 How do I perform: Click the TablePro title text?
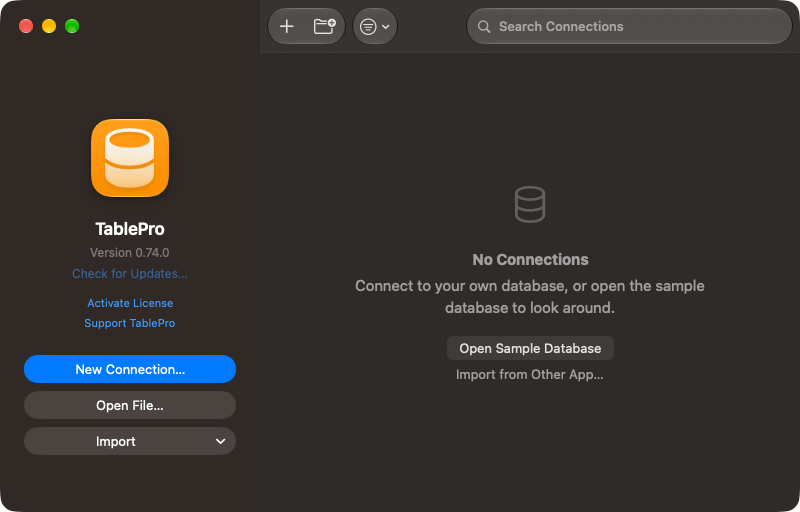(x=130, y=229)
